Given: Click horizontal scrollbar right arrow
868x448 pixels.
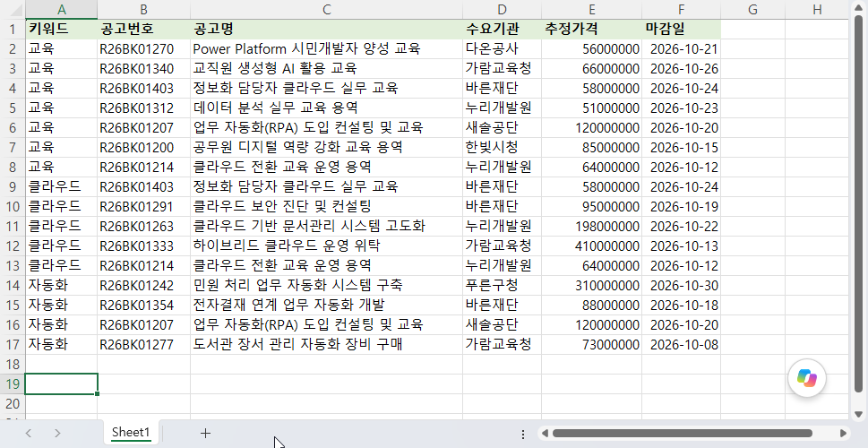Looking at the screenshot, I should 843,433.
